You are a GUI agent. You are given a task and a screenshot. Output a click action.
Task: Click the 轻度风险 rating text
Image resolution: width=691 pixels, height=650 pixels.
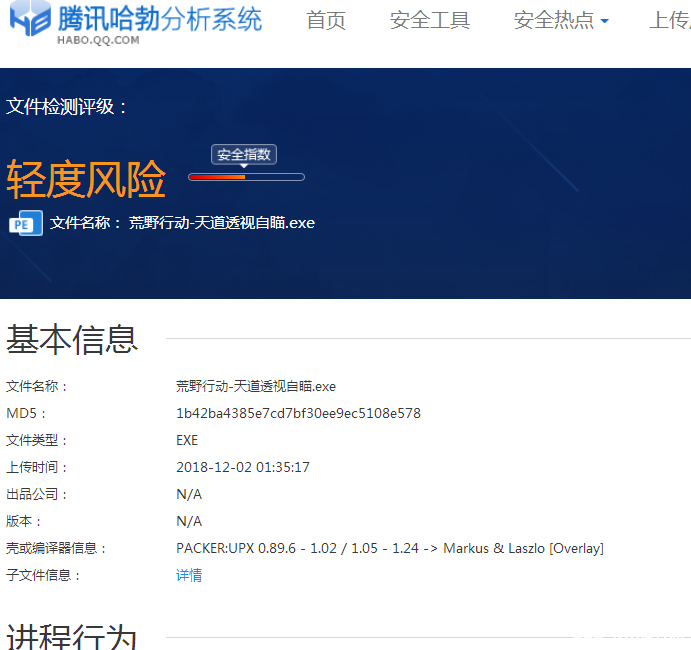point(86,180)
